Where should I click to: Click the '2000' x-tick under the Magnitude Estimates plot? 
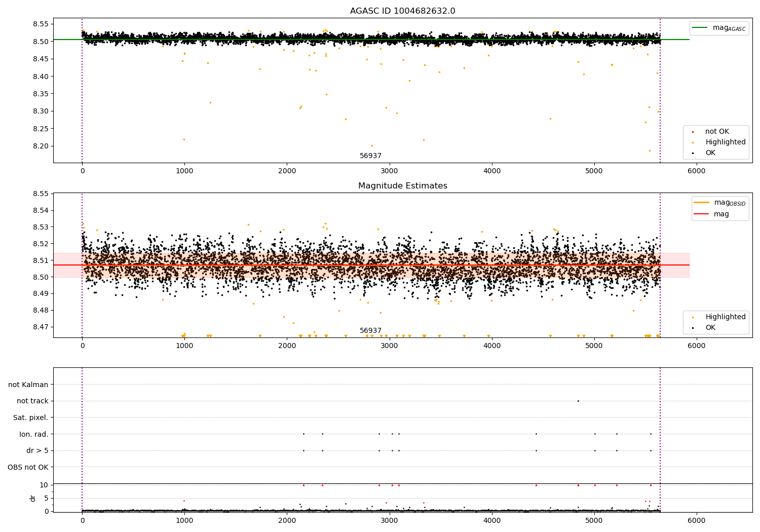click(x=287, y=346)
